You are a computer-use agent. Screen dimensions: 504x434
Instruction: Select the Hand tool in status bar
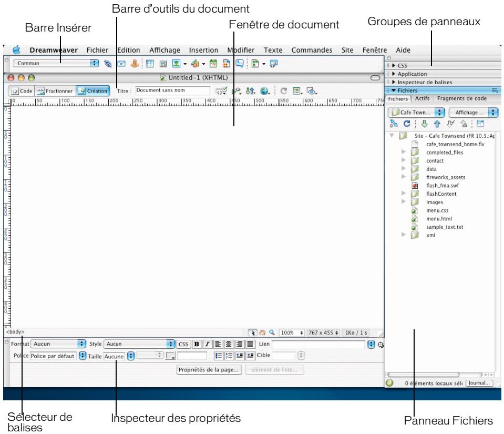point(262,332)
